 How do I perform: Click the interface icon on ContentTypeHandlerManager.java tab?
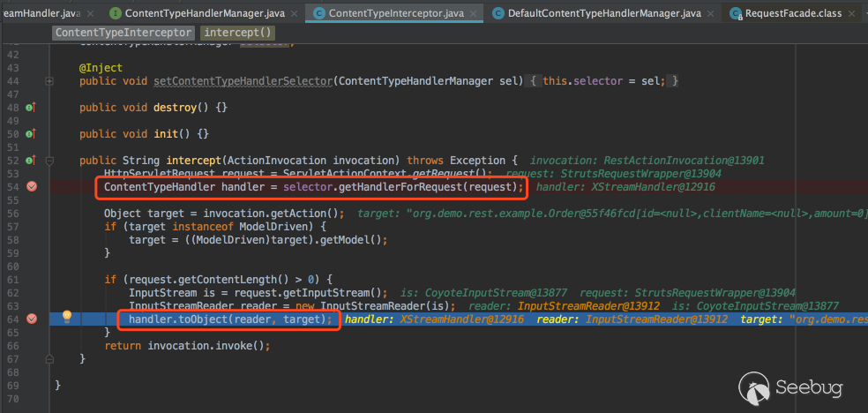point(116,12)
